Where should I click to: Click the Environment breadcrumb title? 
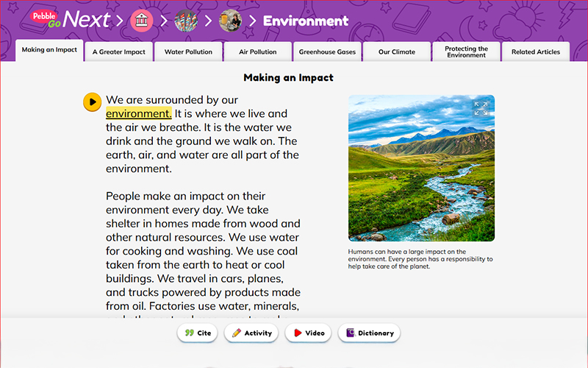click(x=306, y=21)
